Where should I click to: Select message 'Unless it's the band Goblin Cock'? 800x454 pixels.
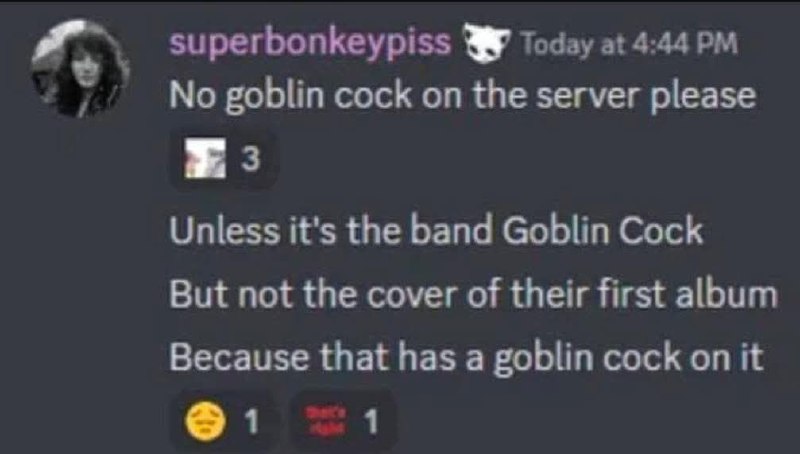point(436,231)
